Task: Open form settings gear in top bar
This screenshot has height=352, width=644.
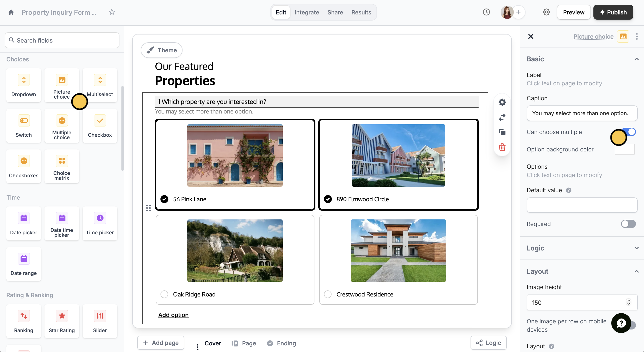Action: tap(546, 12)
